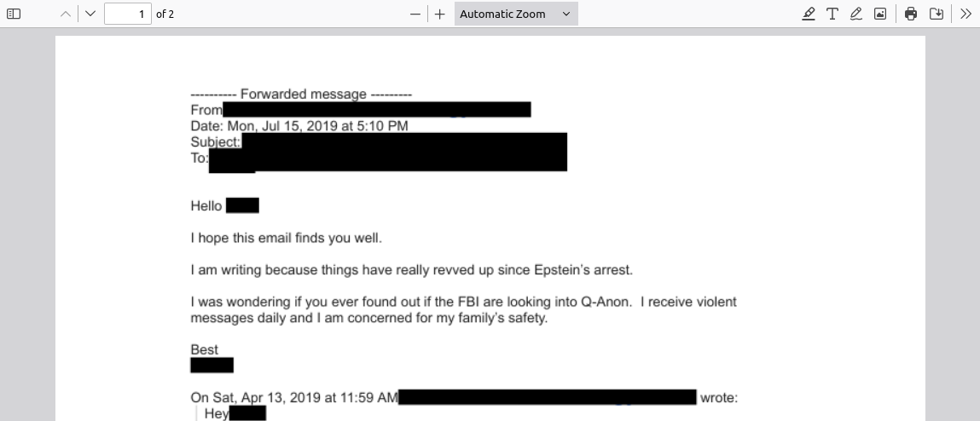Image resolution: width=980 pixels, height=421 pixels.
Task: Open the tools overflow menu
Action: pos(966,14)
